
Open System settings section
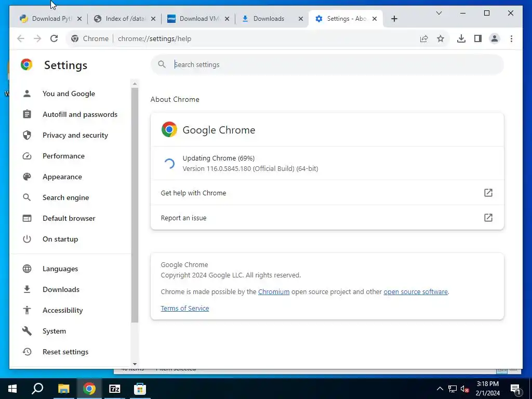(54, 331)
